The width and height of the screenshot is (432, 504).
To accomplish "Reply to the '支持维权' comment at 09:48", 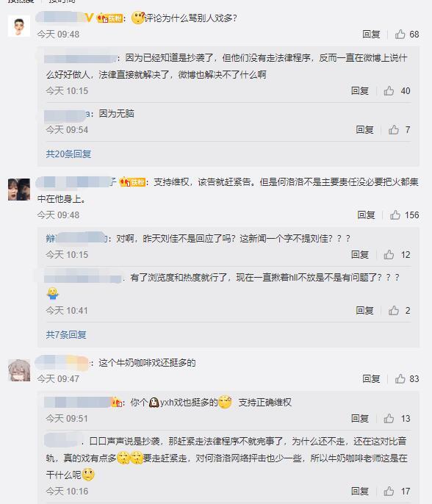I will (366, 215).
